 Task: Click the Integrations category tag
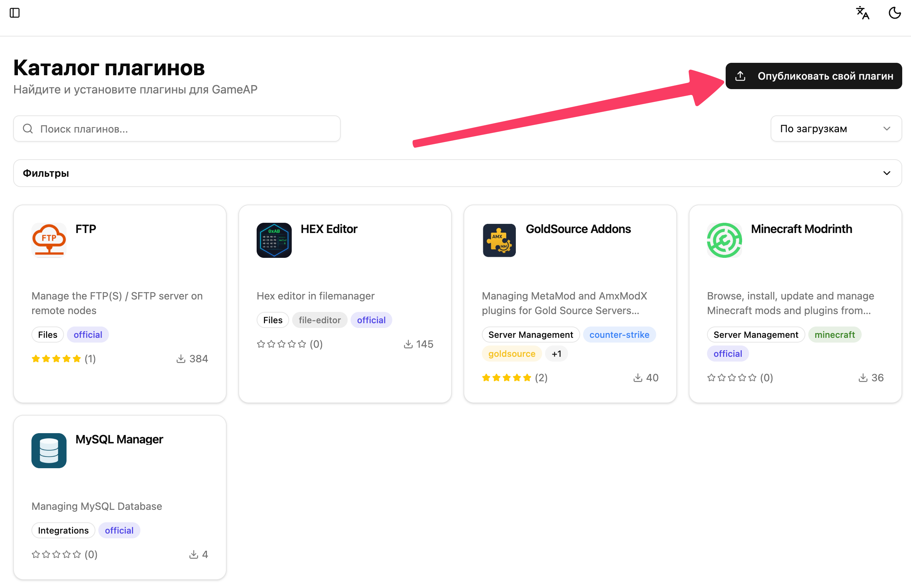(63, 530)
